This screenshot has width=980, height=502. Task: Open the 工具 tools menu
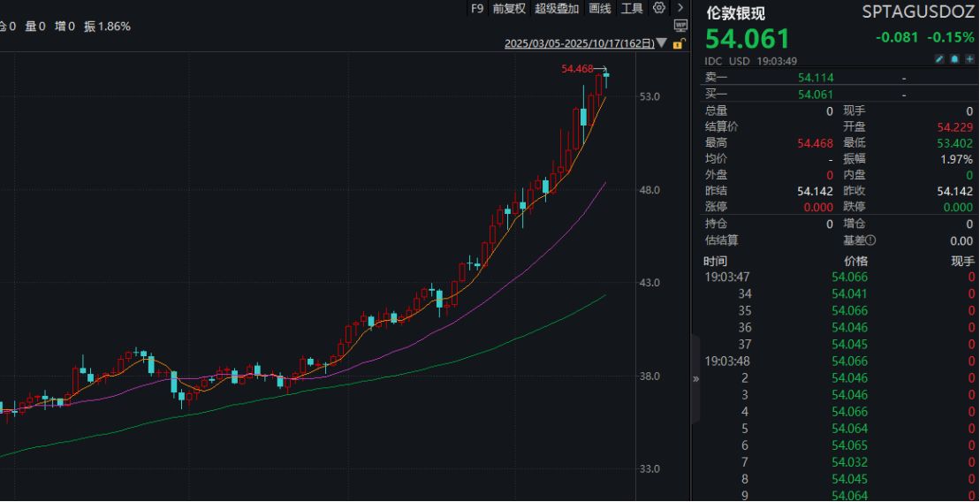click(632, 8)
